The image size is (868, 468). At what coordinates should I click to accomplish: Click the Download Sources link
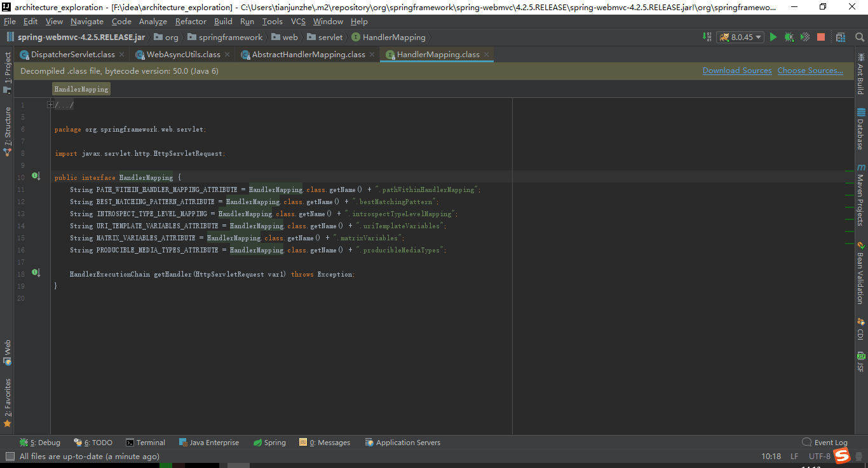point(736,71)
